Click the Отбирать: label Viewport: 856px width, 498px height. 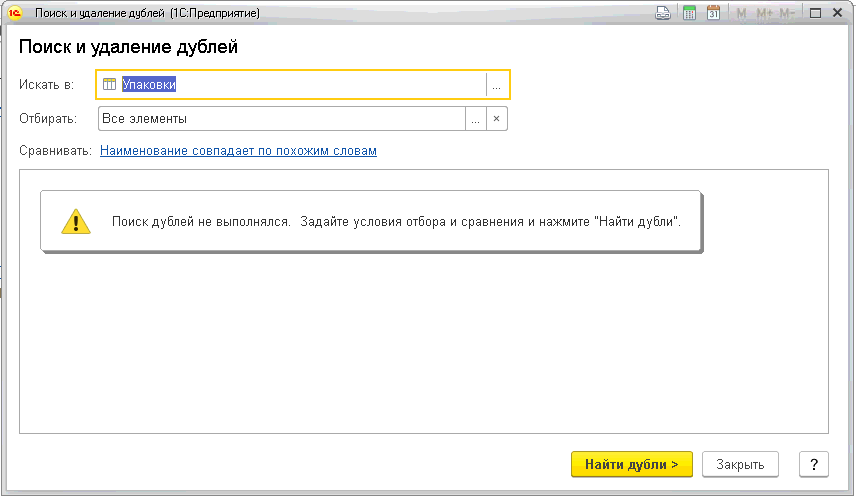tap(48, 118)
